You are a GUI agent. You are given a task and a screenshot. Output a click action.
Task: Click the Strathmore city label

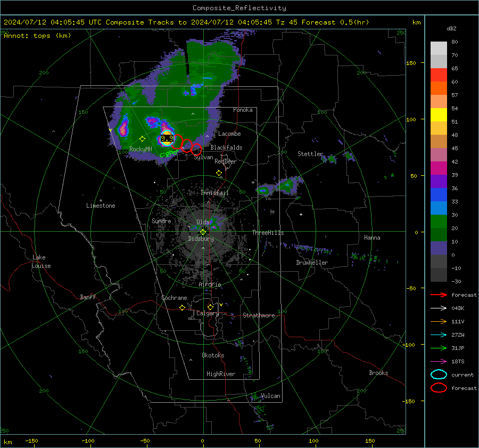tap(259, 315)
